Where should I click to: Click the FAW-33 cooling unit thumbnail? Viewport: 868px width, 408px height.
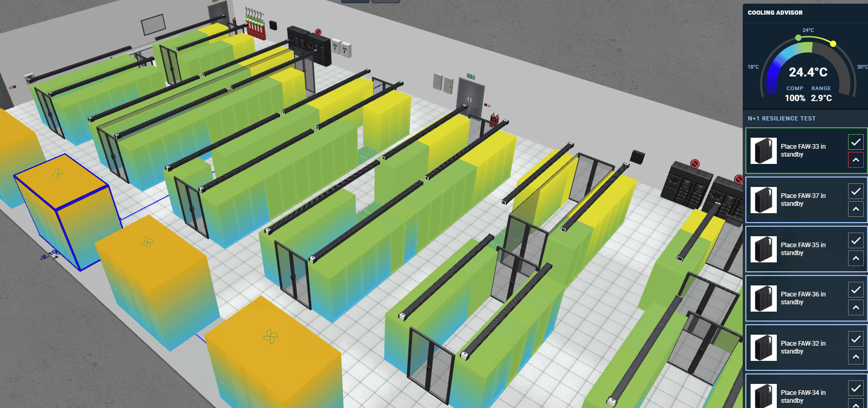(x=763, y=151)
